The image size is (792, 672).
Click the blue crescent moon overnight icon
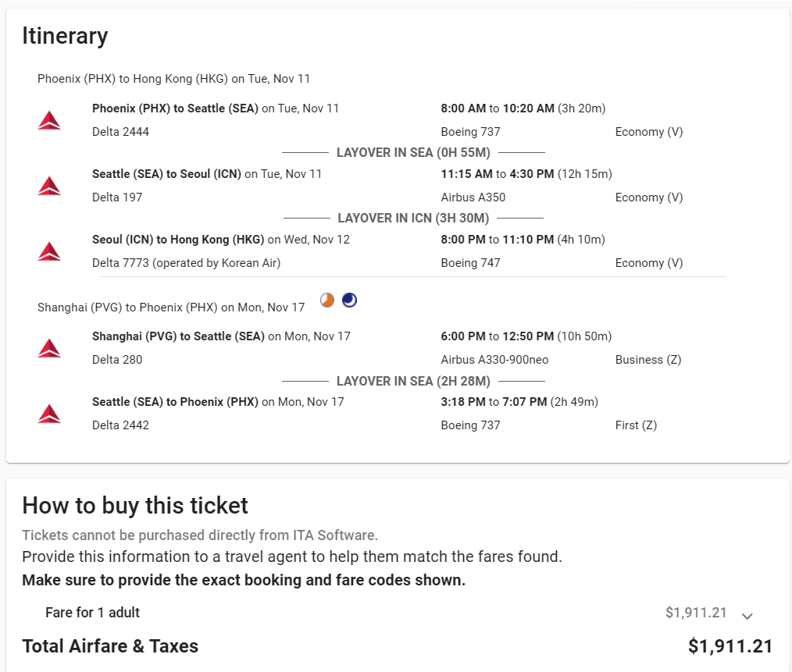click(350, 300)
